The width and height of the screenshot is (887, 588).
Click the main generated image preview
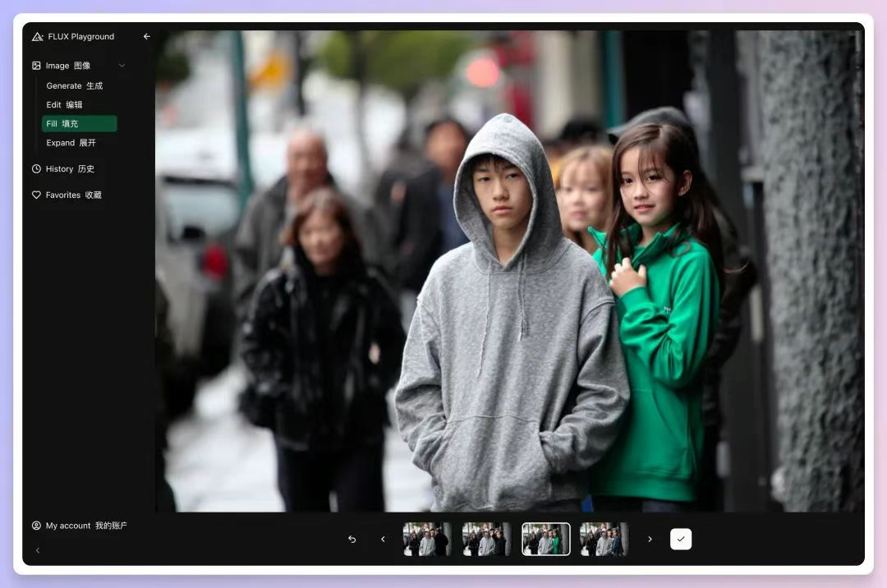pos(510,271)
